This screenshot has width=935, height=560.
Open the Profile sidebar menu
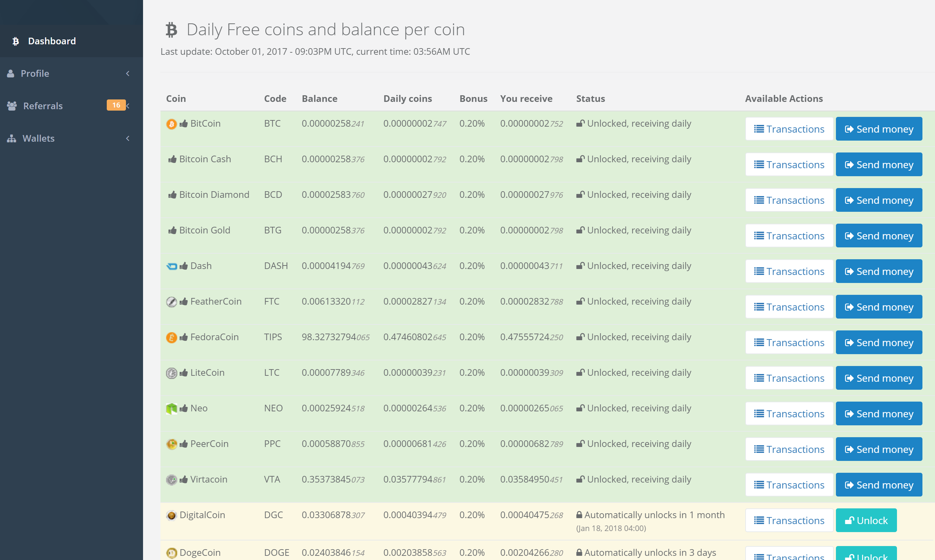pyautogui.click(x=71, y=74)
